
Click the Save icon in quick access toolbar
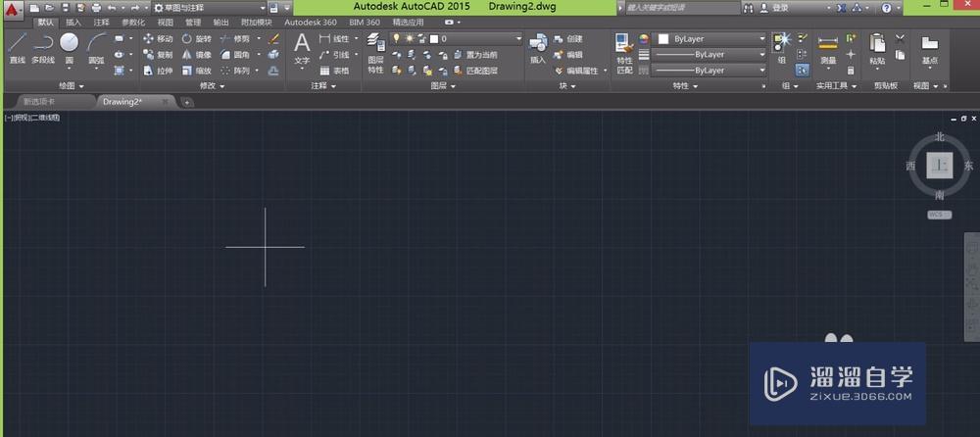pos(65,8)
